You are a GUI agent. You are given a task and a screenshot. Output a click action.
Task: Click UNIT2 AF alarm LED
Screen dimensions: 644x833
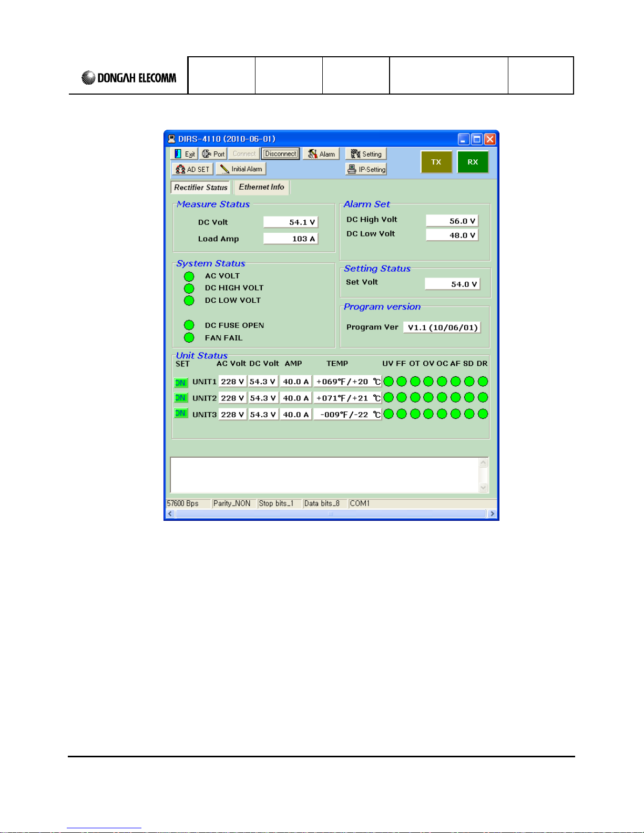pyautogui.click(x=456, y=398)
